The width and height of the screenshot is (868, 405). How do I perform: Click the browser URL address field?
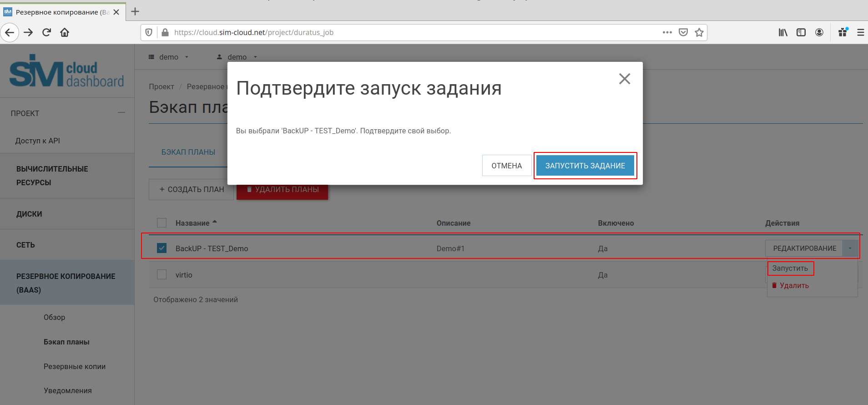[409, 32]
